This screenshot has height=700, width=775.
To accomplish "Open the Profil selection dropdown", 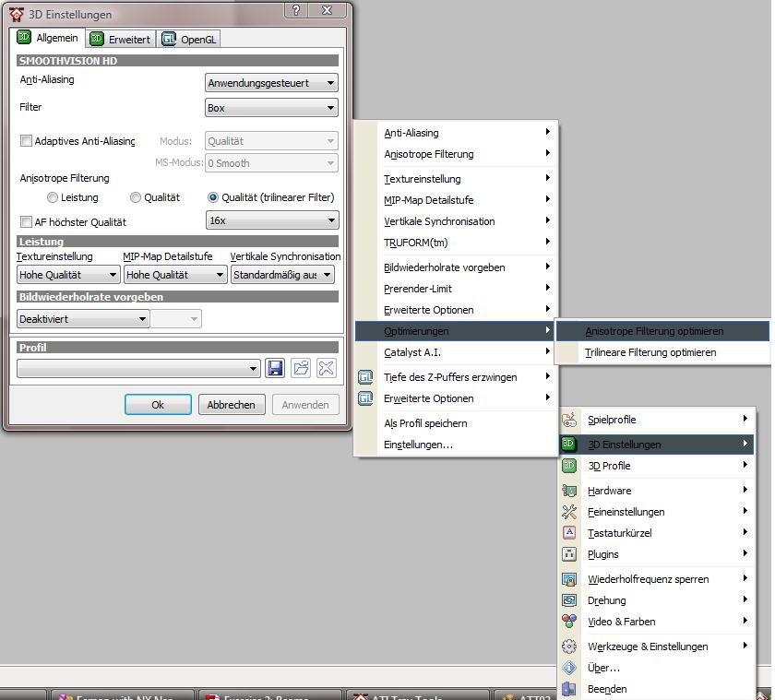I will pyautogui.click(x=139, y=369).
